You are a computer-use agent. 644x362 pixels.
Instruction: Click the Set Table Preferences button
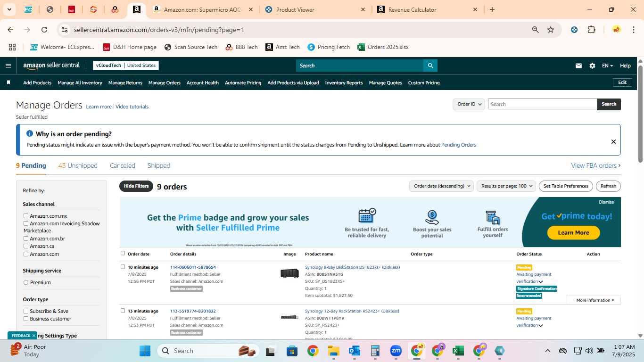[x=566, y=186]
